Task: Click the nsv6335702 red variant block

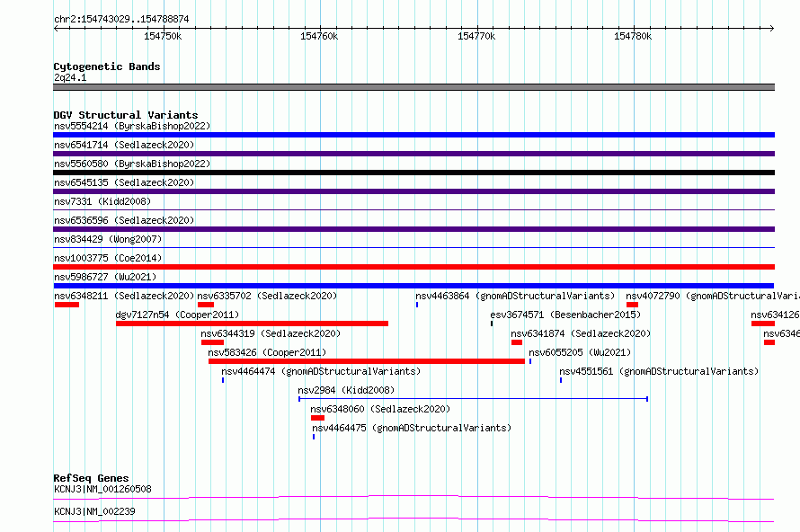Action: click(x=206, y=305)
